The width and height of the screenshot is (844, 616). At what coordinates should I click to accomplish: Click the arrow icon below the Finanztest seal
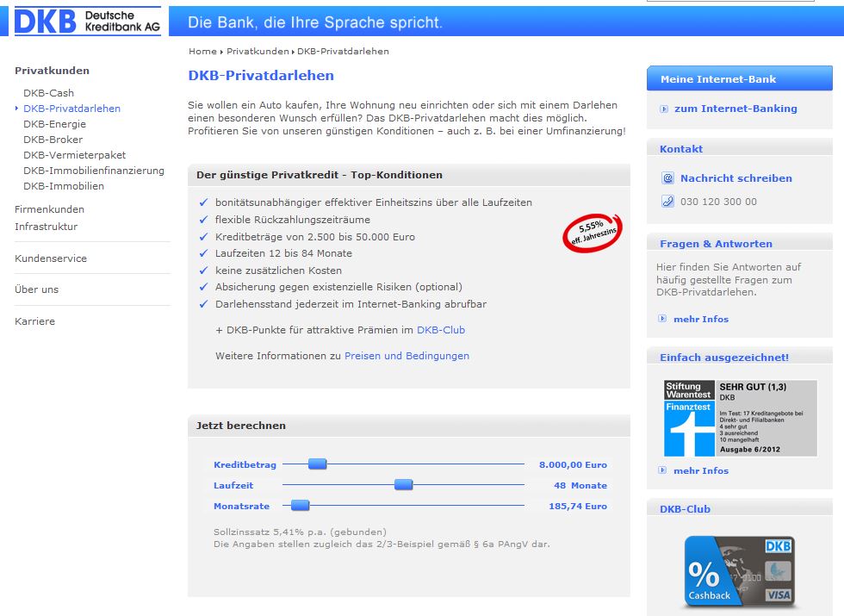(x=662, y=470)
